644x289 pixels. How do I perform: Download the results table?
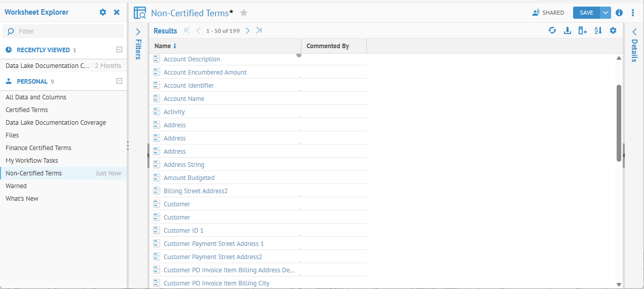coord(567,30)
